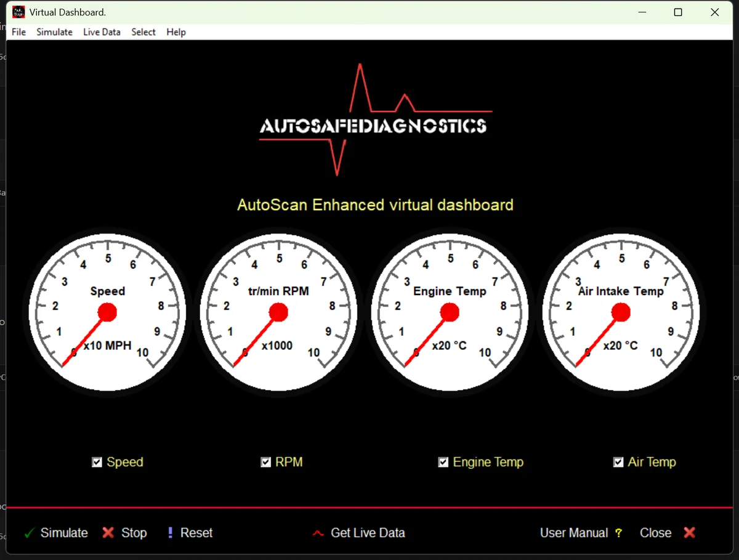The height and width of the screenshot is (560, 739).
Task: Click the Simulate button label
Action: 64,533
